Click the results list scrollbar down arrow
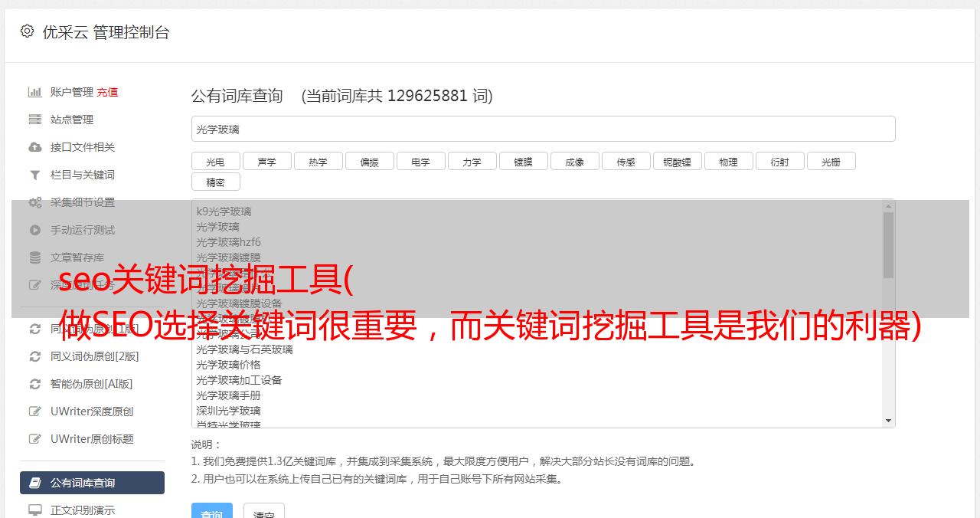Viewport: 980px width, 518px height. [x=888, y=421]
